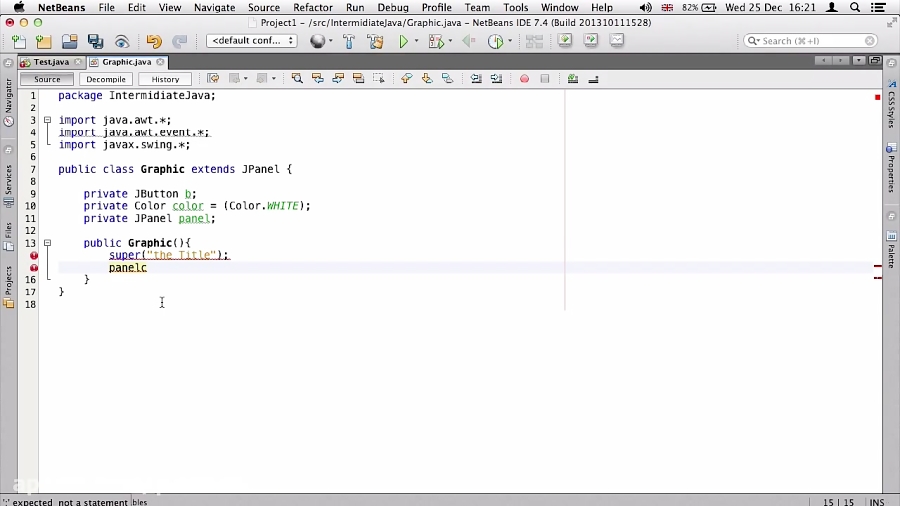900x506 pixels.
Task: Open the Profile menu
Action: pyautogui.click(x=436, y=7)
